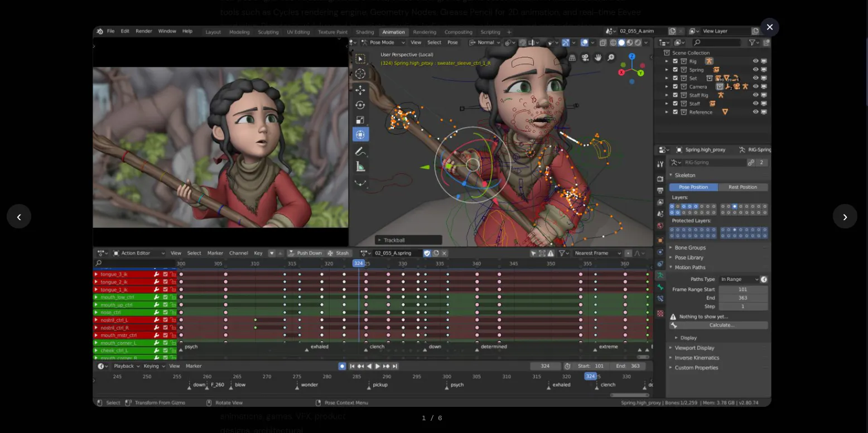Select the Box Select tool in the viewport
Screen dimensions: 868x433
(x=360, y=59)
